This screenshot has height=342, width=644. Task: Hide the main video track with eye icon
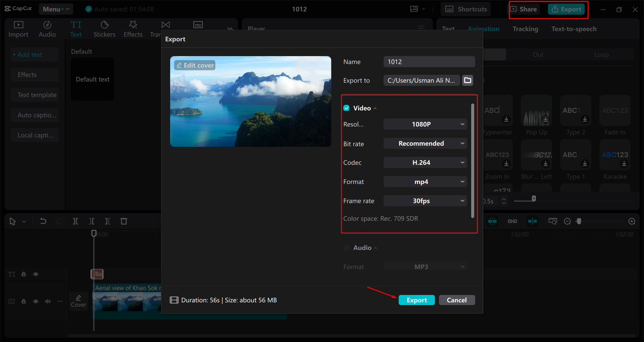tap(36, 301)
